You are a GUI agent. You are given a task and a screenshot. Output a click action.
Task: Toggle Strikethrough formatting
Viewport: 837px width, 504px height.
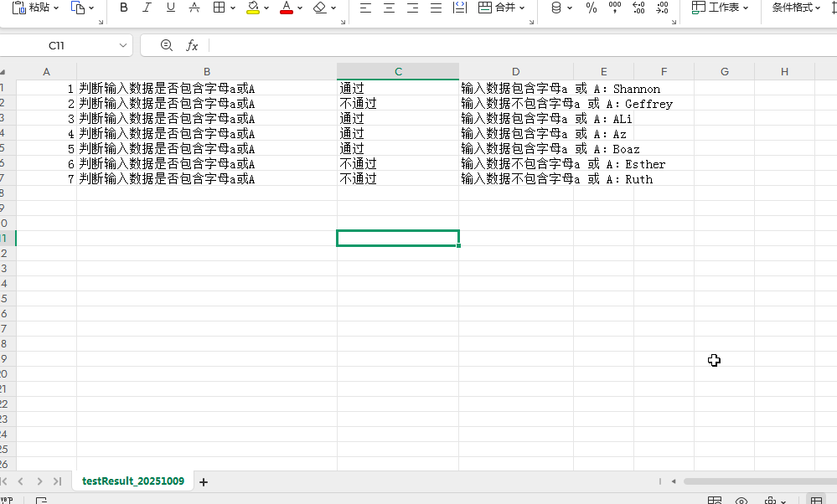[194, 8]
